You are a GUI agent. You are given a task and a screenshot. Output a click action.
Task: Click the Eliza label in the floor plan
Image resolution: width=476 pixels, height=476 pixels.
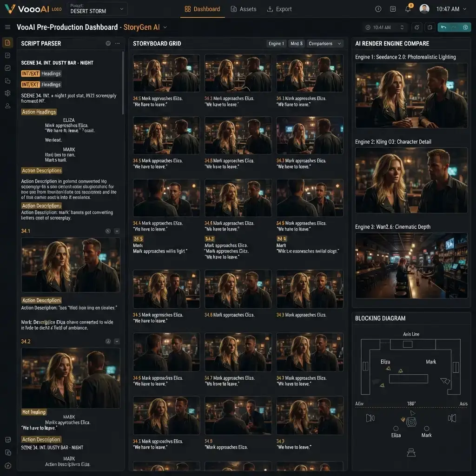point(385,362)
